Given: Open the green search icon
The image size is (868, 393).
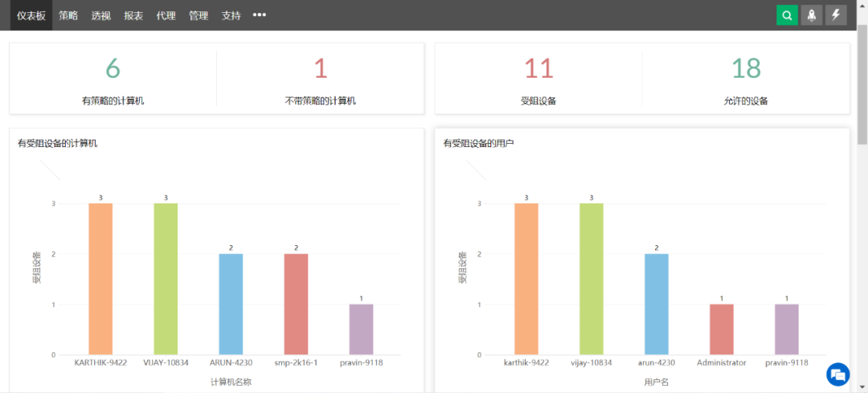Looking at the screenshot, I should pyautogui.click(x=787, y=15).
